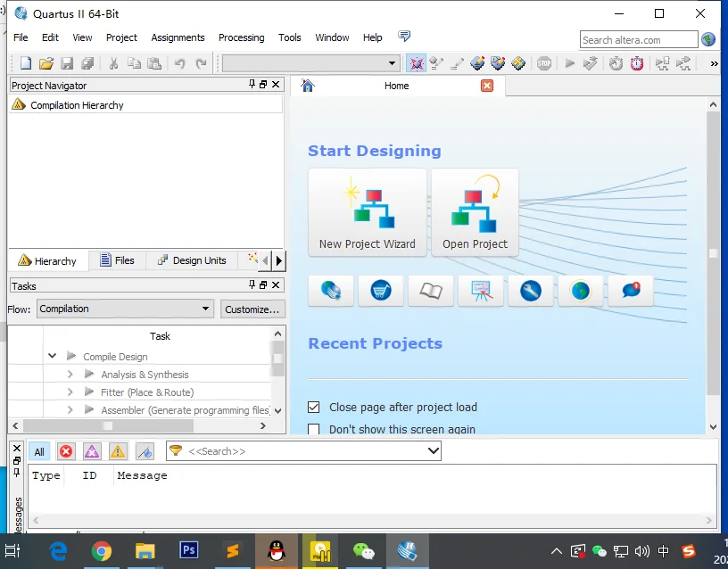This screenshot has height=569, width=728.
Task: Click the Stop Processing toolbar icon
Action: click(x=544, y=63)
